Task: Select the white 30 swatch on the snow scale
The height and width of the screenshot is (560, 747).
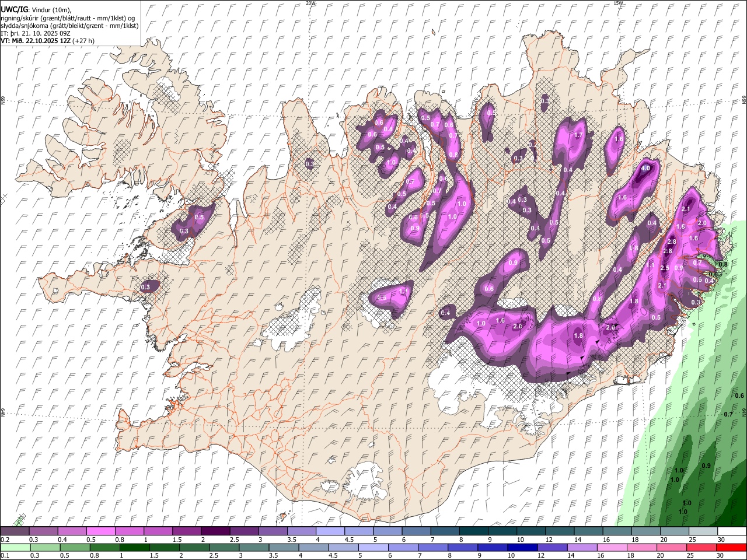Action: [x=731, y=531]
